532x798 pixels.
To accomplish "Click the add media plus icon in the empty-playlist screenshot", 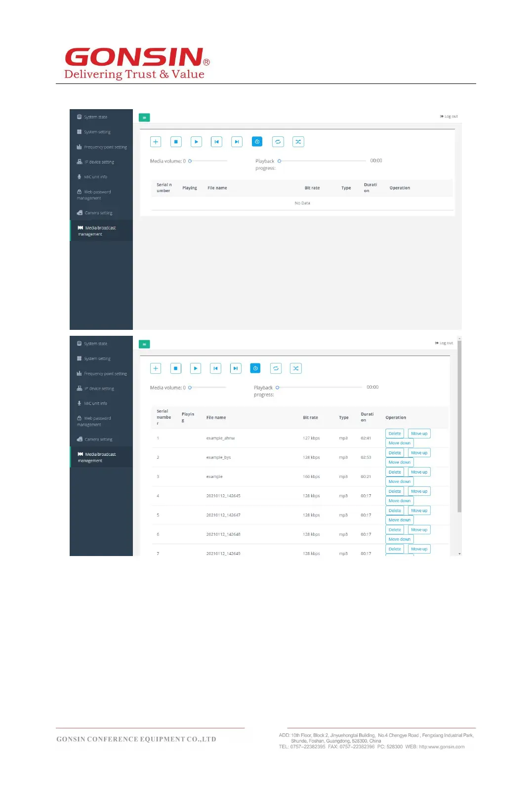I will pos(156,142).
